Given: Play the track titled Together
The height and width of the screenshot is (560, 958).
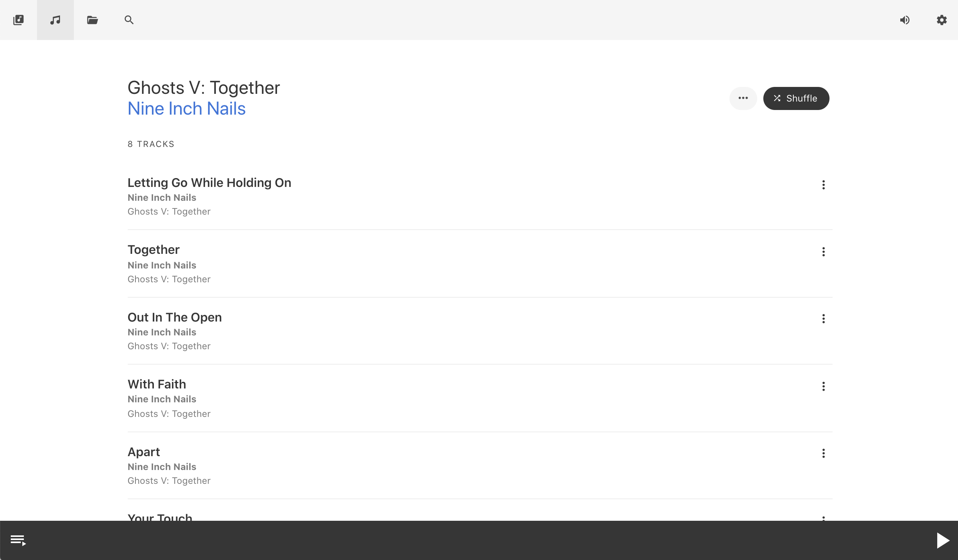Looking at the screenshot, I should click(154, 250).
